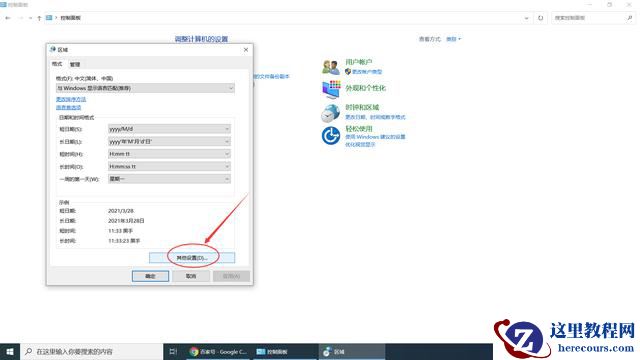Screen dimensions: 640x360
Task: Click the short date example 2021/3/28
Action: (x=121, y=211)
